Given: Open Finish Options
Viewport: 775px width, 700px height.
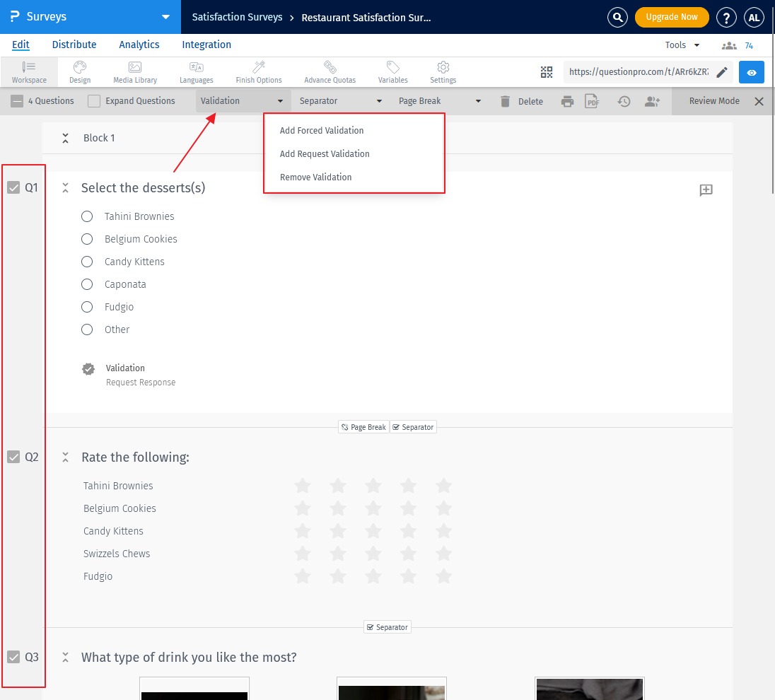Looking at the screenshot, I should 258,71.
